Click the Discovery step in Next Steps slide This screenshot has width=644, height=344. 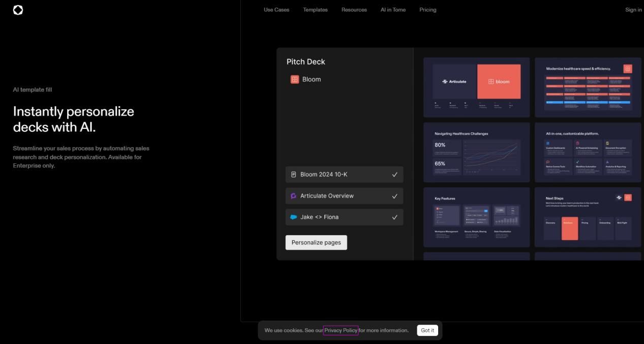(x=552, y=228)
